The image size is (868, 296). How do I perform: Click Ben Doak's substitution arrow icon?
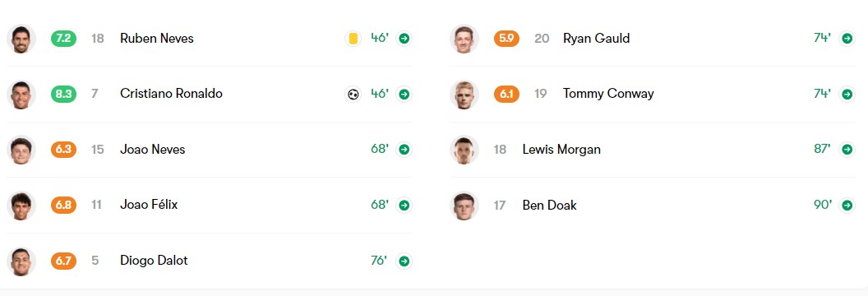[x=847, y=206]
